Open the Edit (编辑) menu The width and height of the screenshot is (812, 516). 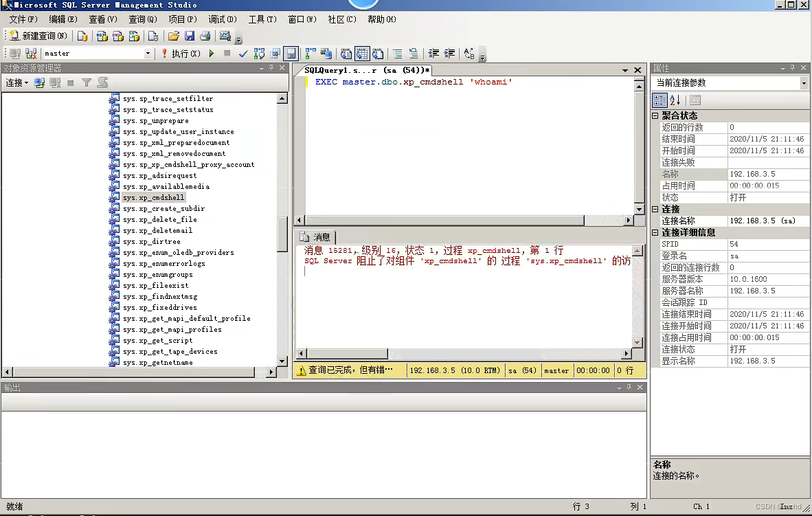point(63,19)
